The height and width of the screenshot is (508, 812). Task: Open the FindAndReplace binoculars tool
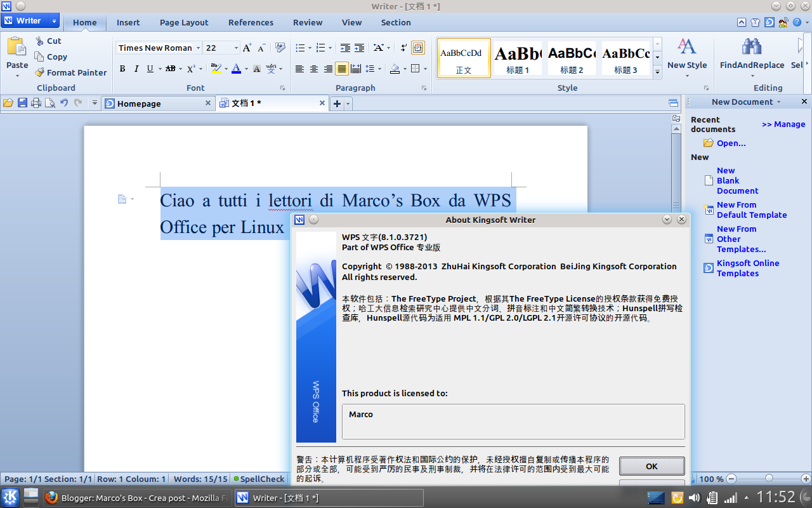coord(752,46)
